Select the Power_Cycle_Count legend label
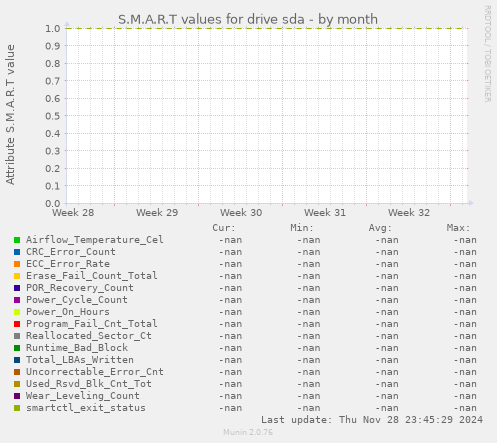The height and width of the screenshot is (443, 497). [77, 300]
